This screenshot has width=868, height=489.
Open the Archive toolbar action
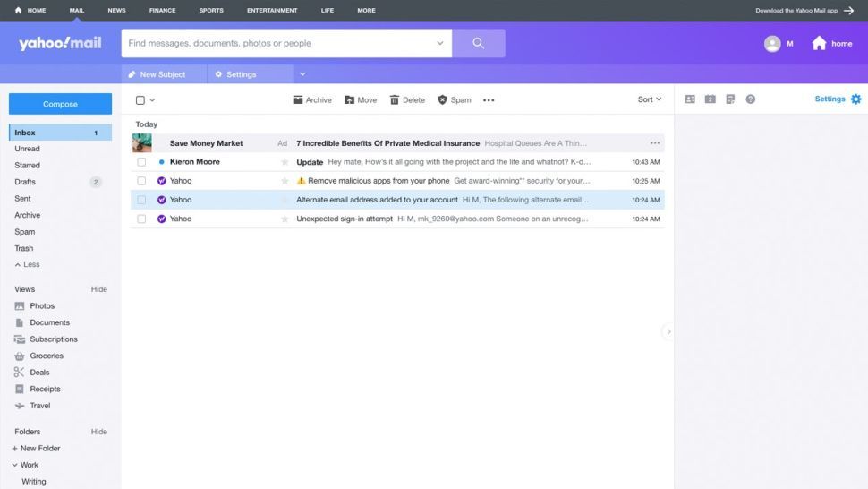point(312,99)
